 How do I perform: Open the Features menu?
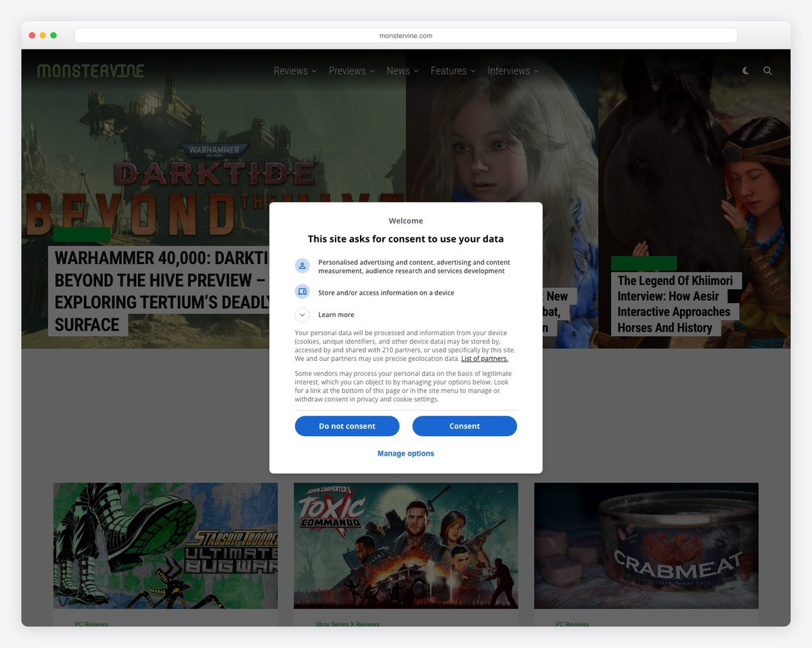453,70
